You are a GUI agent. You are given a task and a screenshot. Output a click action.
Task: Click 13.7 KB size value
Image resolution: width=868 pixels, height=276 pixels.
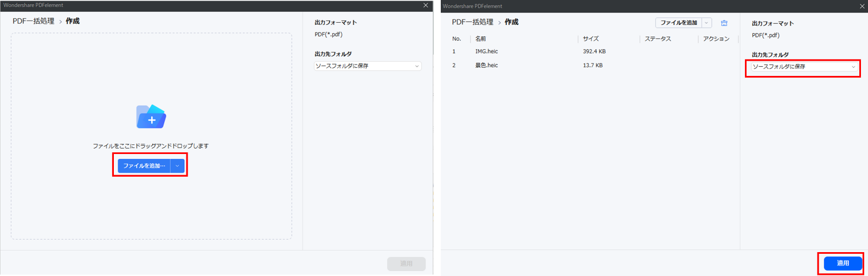click(x=593, y=65)
